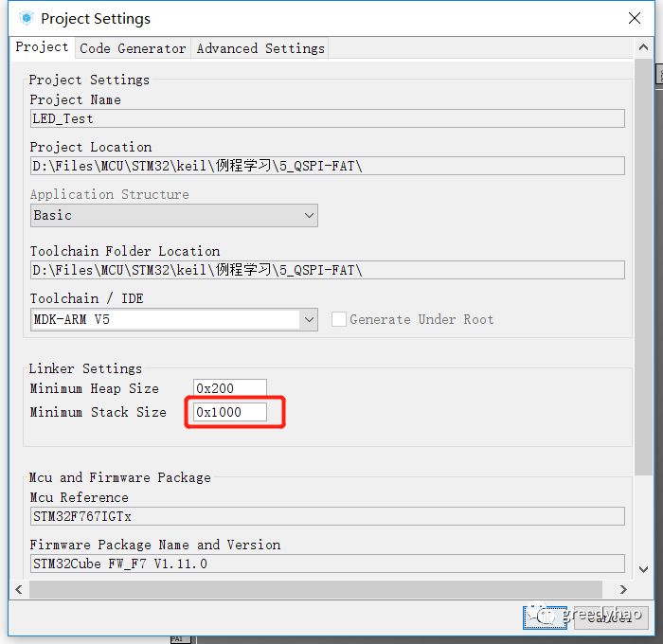Click the Minimum Stack Size field 0x1000

click(229, 412)
